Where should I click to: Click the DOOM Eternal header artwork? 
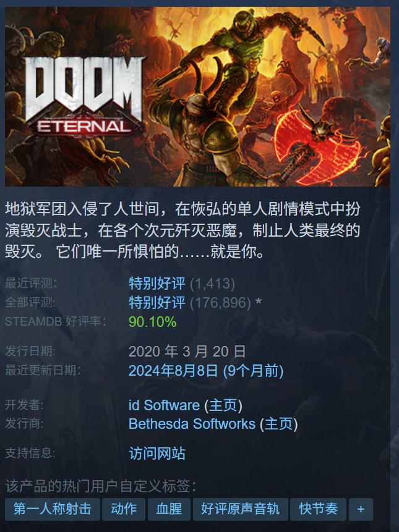click(197, 96)
